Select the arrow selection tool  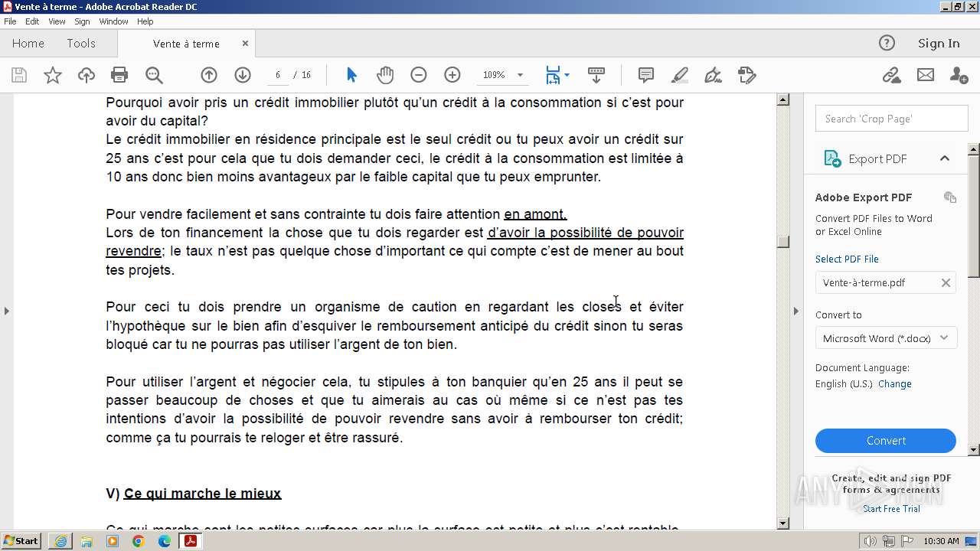351,75
